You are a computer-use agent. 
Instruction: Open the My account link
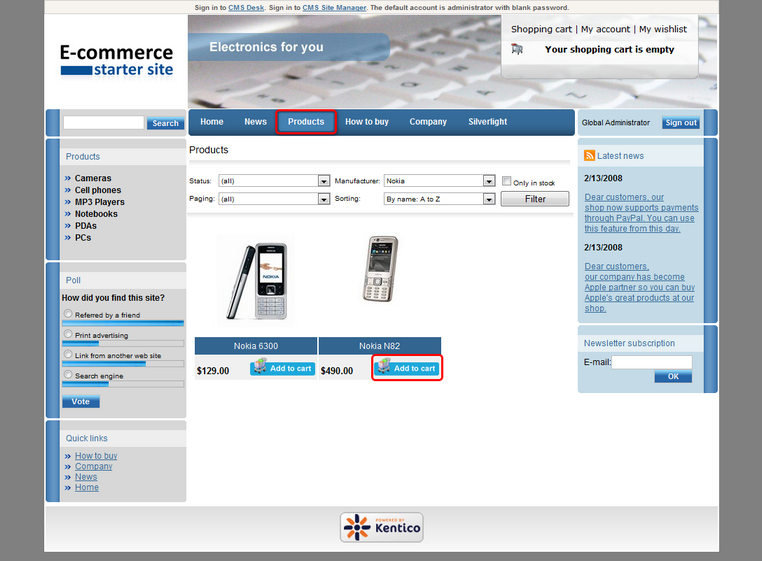point(605,29)
